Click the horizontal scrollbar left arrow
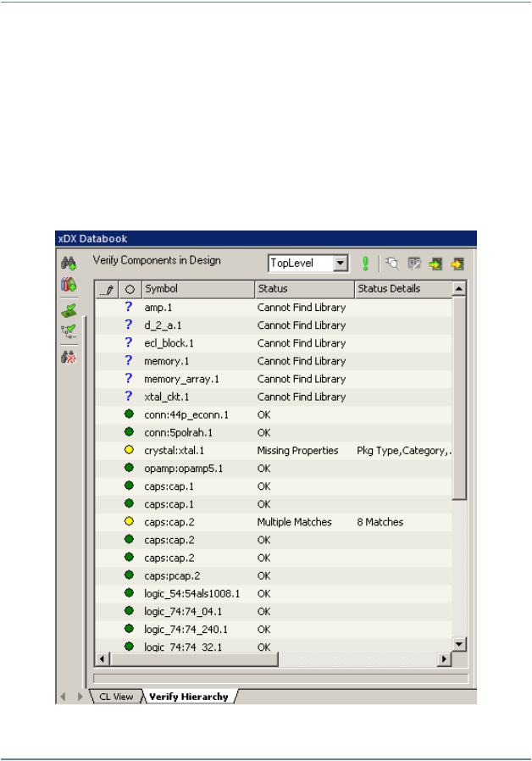The height and width of the screenshot is (761, 532). [103, 659]
